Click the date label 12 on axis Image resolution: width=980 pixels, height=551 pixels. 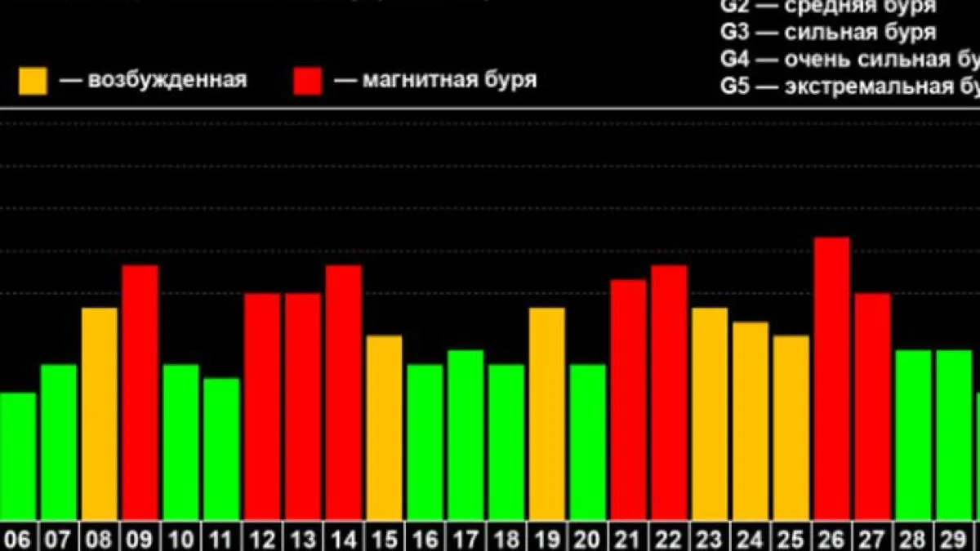pos(262,538)
